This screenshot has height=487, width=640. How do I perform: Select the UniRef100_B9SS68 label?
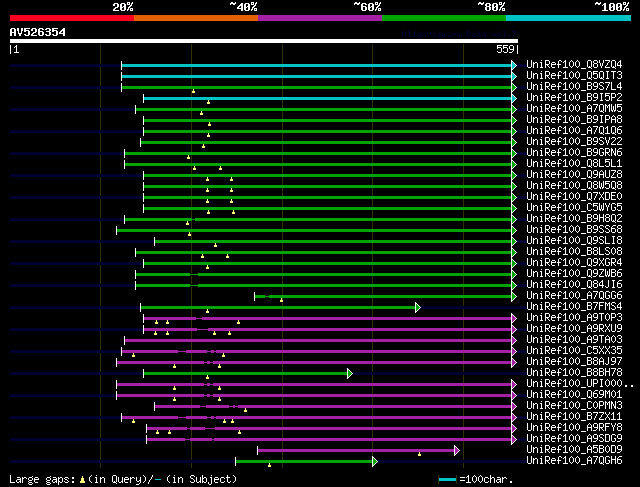[x=574, y=230]
